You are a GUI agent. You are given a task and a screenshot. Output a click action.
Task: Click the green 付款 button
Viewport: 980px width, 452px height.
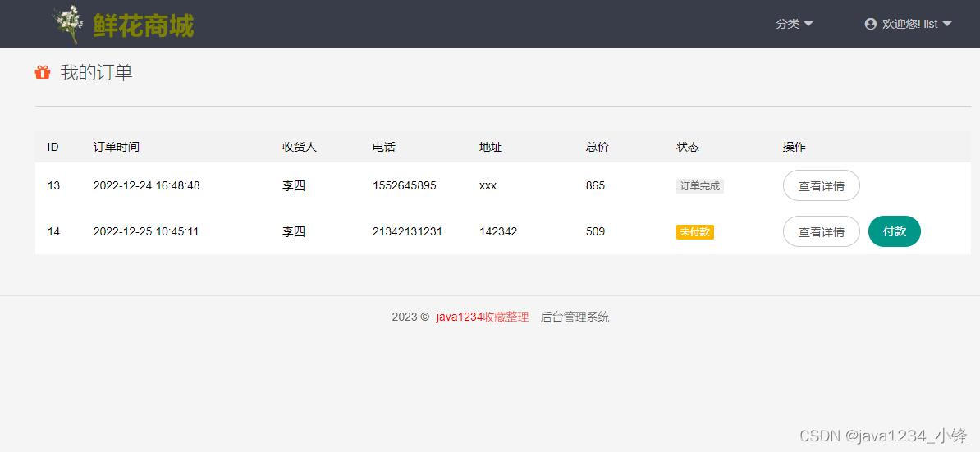[x=895, y=231]
